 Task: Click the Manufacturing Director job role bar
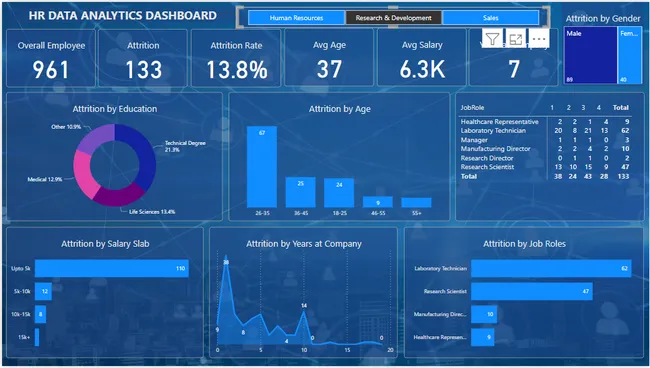pyautogui.click(x=484, y=314)
